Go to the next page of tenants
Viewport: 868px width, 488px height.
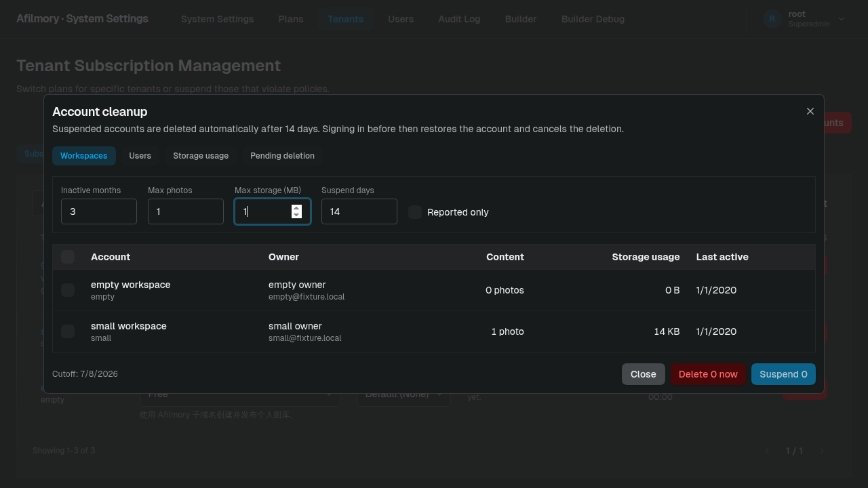(822, 451)
